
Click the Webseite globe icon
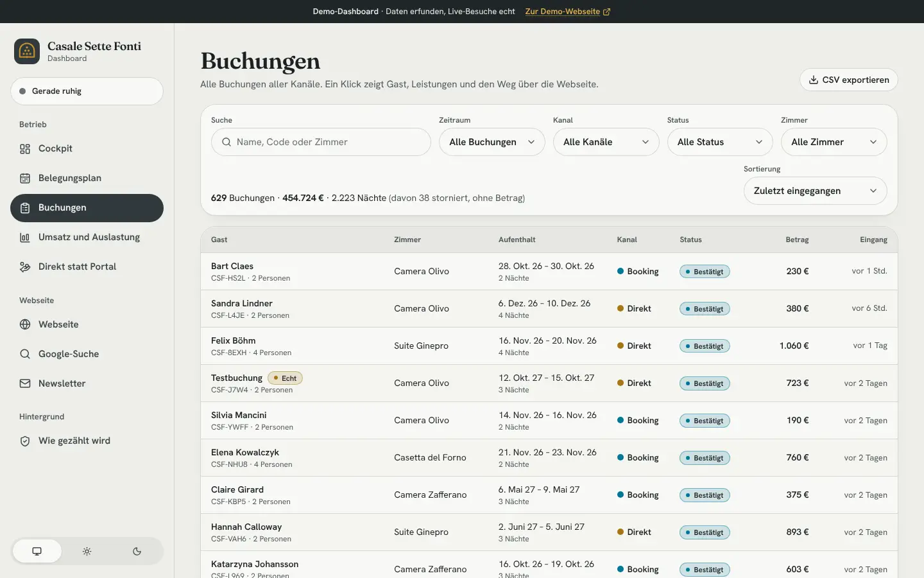click(25, 325)
